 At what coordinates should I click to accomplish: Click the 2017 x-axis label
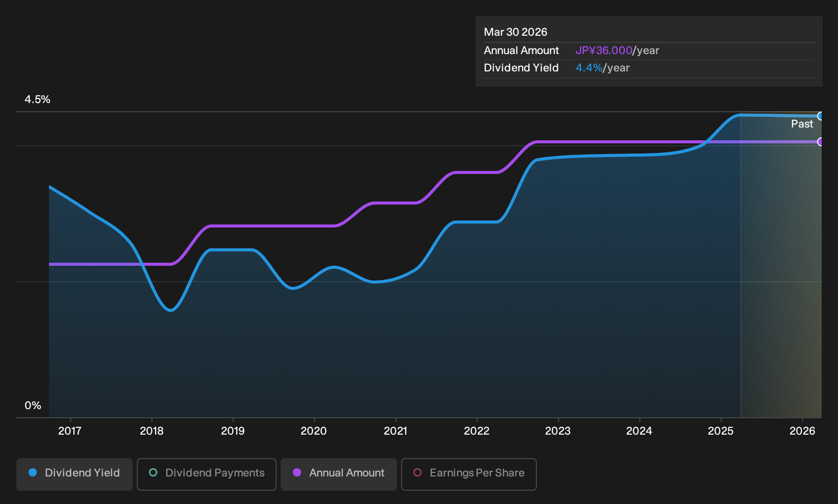tap(70, 431)
